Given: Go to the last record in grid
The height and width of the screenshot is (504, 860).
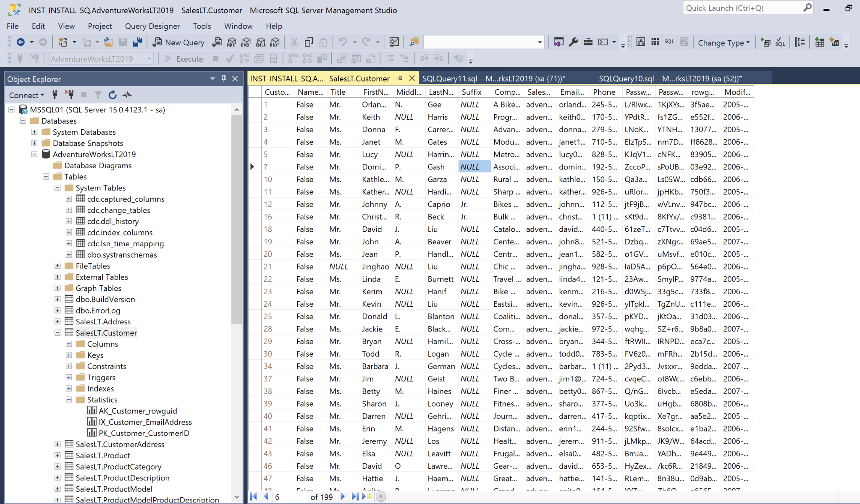Looking at the screenshot, I should coord(355,496).
